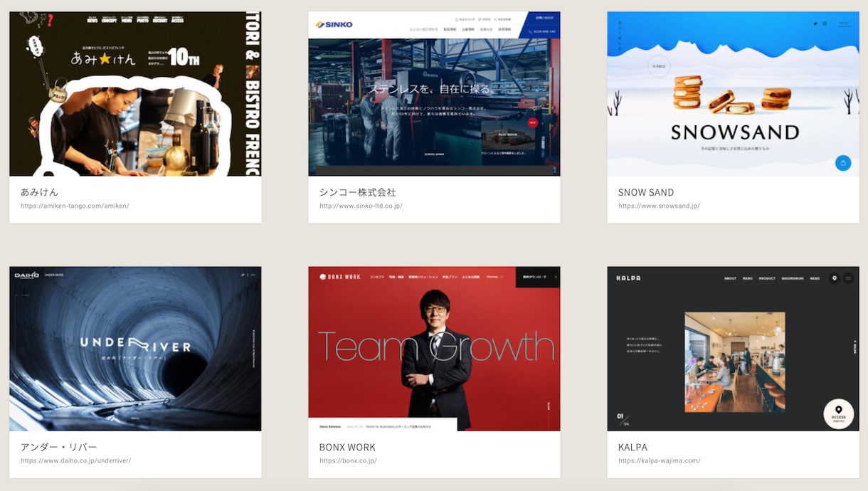
Task: Follow the www.sinko-ltd.co.jp URL
Action: click(x=361, y=206)
